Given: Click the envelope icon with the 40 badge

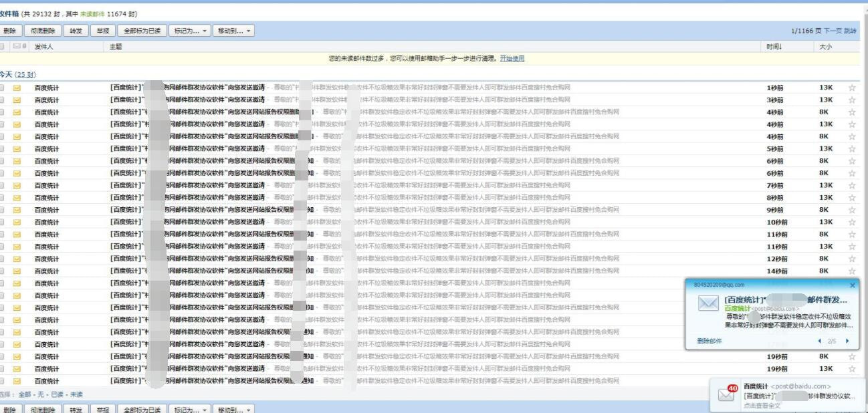Looking at the screenshot, I should (727, 393).
